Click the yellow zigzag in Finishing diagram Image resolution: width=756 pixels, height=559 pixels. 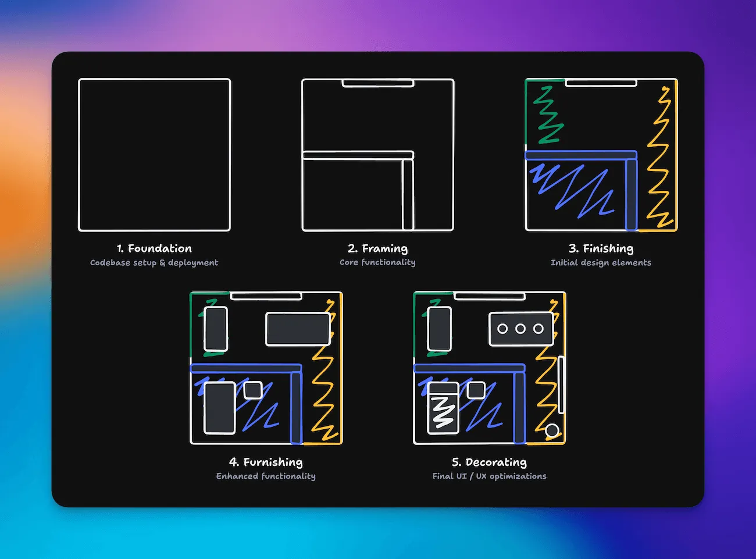point(661,157)
